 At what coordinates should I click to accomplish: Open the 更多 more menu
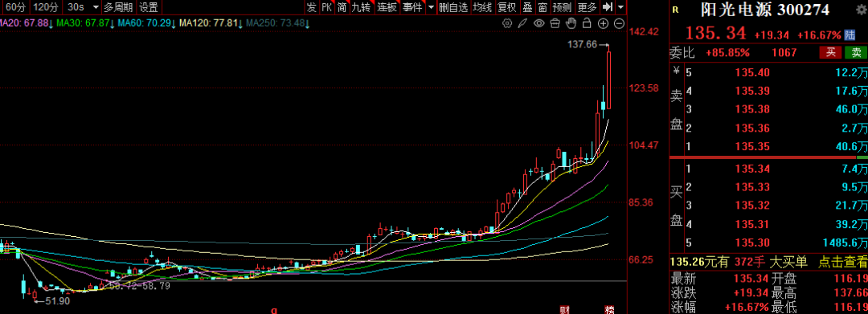click(x=587, y=7)
